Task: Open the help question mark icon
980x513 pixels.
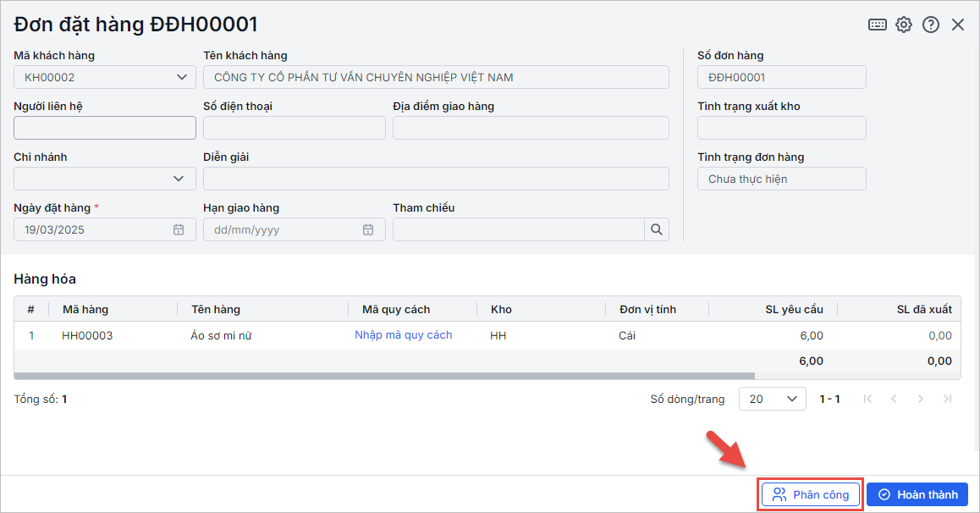Action: (x=931, y=25)
